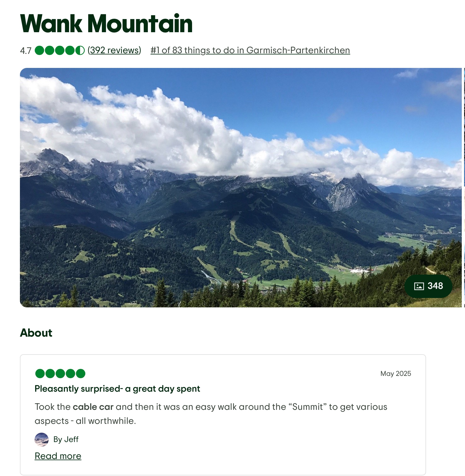The height and width of the screenshot is (476, 465).
Task: Click the main mountain panorama photo
Action: pyautogui.click(x=241, y=187)
